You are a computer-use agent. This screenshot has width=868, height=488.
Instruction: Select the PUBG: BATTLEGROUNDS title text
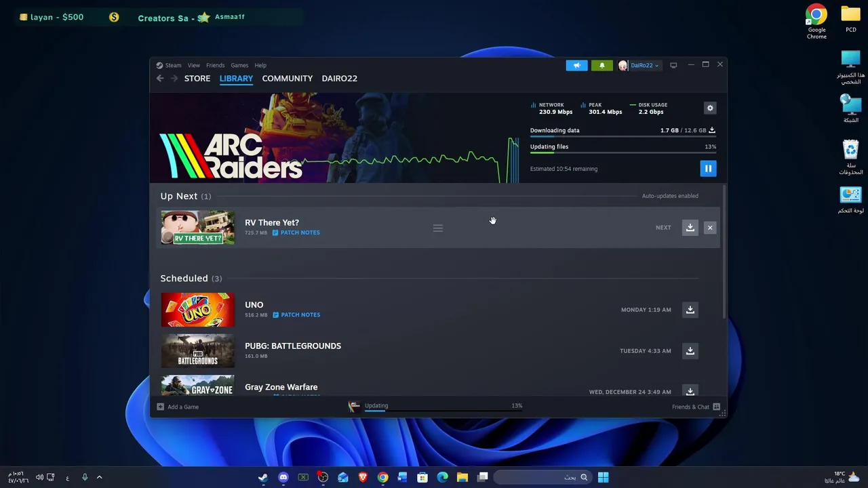click(x=293, y=346)
